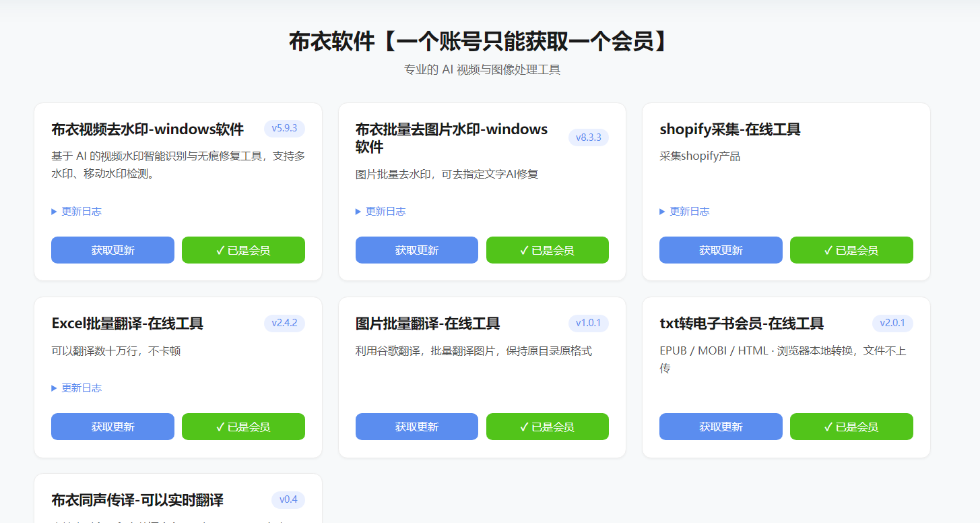Screen dimensions: 980x523
Task: Click 获取更新 for 图片批量翻译
Action: (x=417, y=427)
